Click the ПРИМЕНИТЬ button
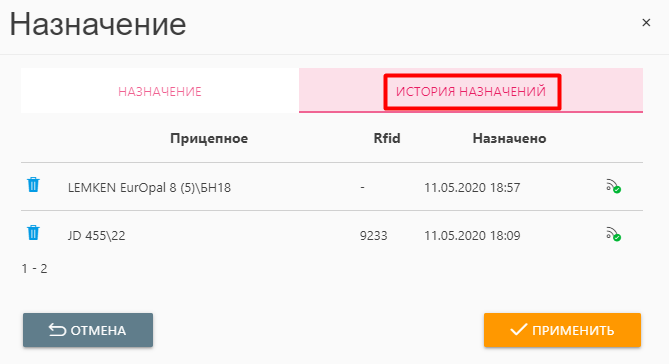 [562, 330]
